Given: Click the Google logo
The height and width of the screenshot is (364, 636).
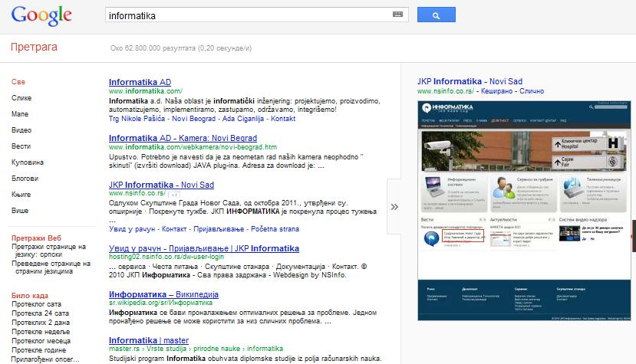Looking at the screenshot, I should (41, 16).
